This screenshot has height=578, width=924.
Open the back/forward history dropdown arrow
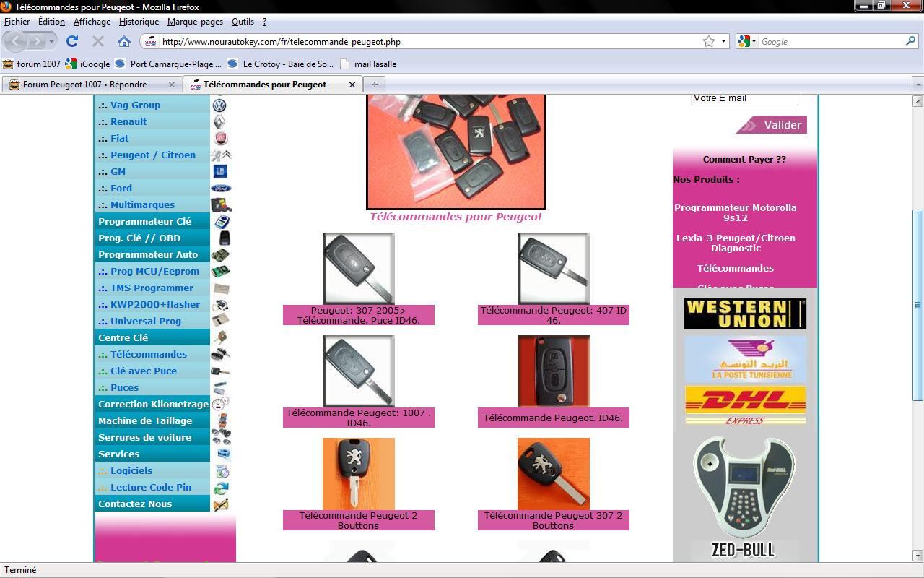point(51,42)
